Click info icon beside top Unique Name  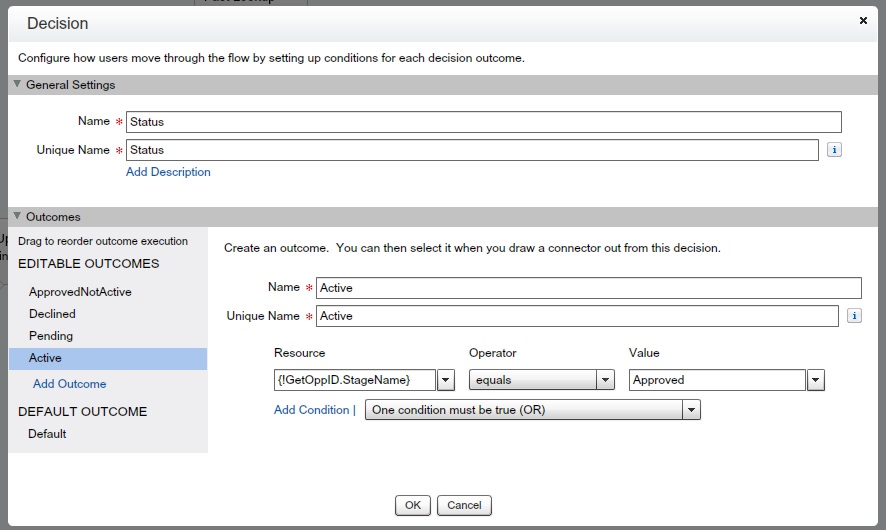(834, 150)
